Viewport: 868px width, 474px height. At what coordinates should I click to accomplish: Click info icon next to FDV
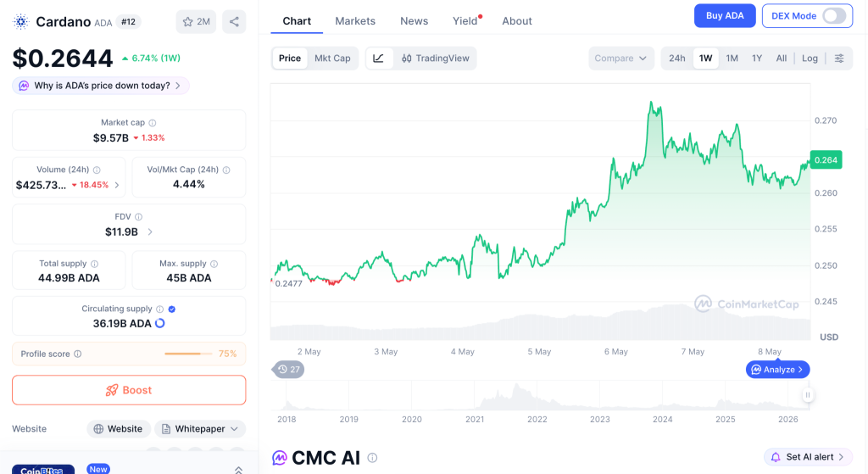[138, 217]
